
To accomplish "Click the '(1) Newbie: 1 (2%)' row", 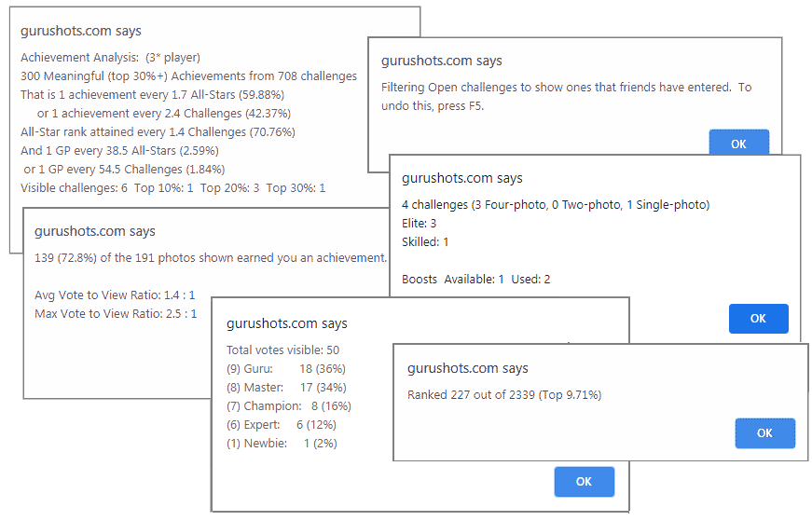I will click(x=282, y=444).
